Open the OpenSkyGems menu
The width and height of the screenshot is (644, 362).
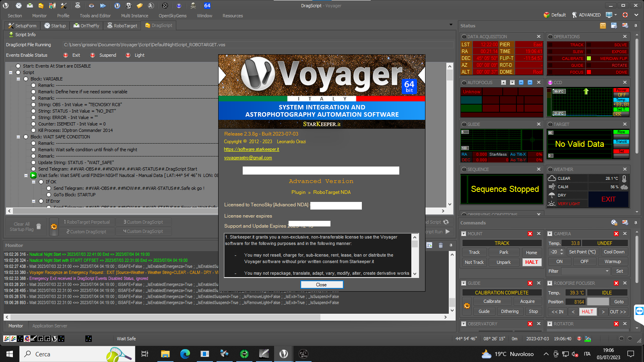click(173, 16)
